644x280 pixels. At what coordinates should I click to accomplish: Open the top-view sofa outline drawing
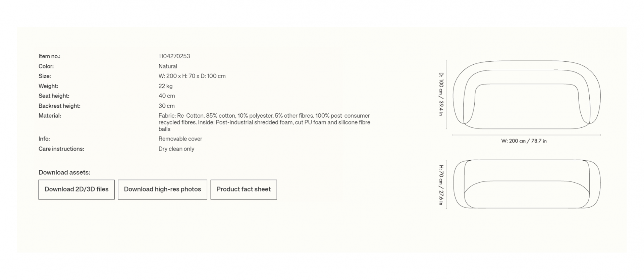pos(527,95)
